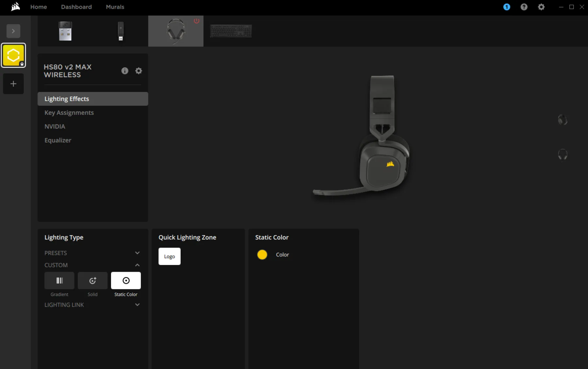Expand the profile sidebar arrow
The width and height of the screenshot is (588, 369).
point(13,31)
